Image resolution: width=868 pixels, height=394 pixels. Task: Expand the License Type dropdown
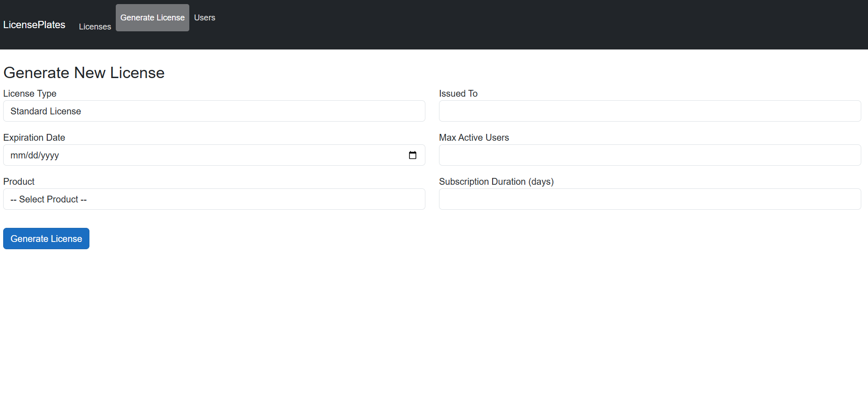[214, 111]
